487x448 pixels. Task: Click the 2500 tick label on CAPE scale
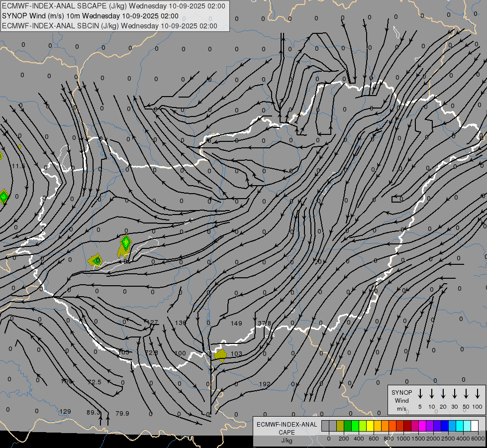448,439
